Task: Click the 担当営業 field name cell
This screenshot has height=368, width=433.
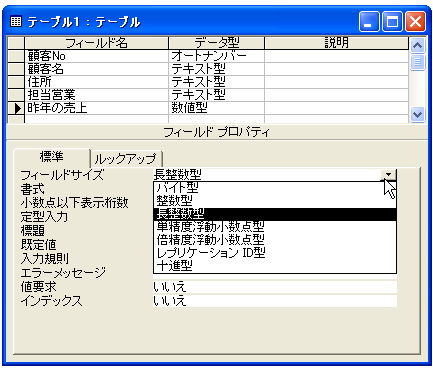Action: [96, 95]
